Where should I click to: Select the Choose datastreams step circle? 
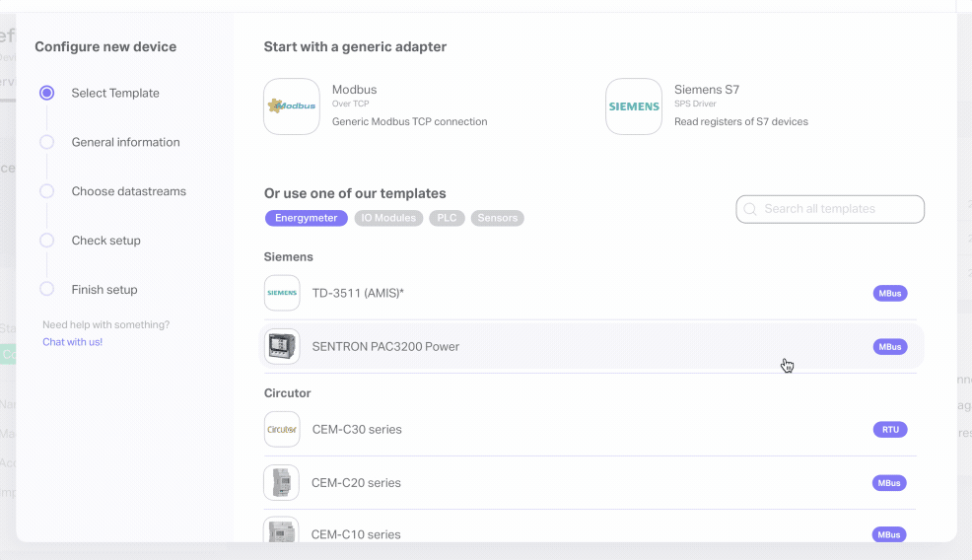coord(46,191)
